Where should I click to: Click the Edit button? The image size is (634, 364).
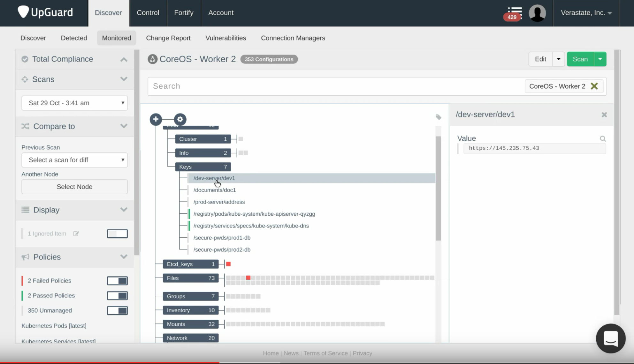click(x=540, y=59)
